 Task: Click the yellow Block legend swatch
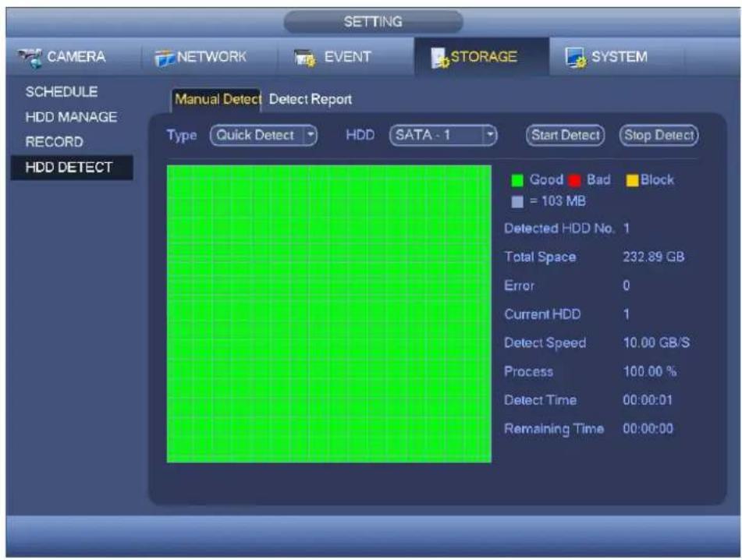point(632,180)
